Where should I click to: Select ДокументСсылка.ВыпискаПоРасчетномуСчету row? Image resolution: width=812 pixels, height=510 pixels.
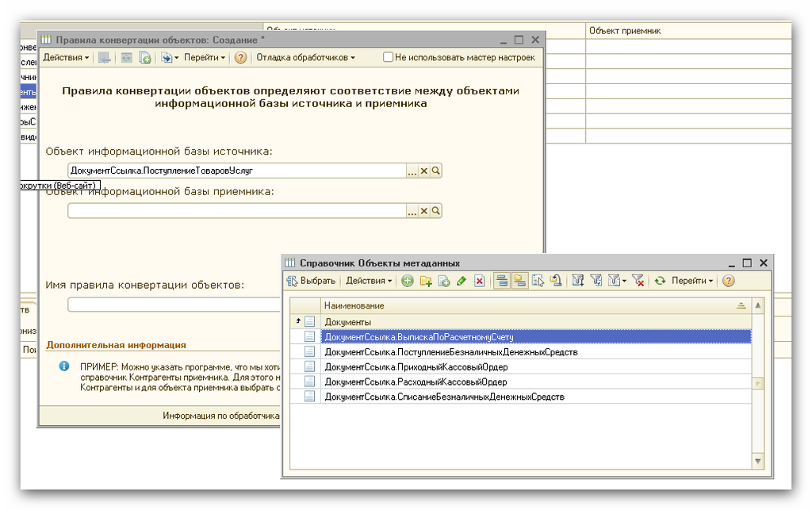click(520, 336)
